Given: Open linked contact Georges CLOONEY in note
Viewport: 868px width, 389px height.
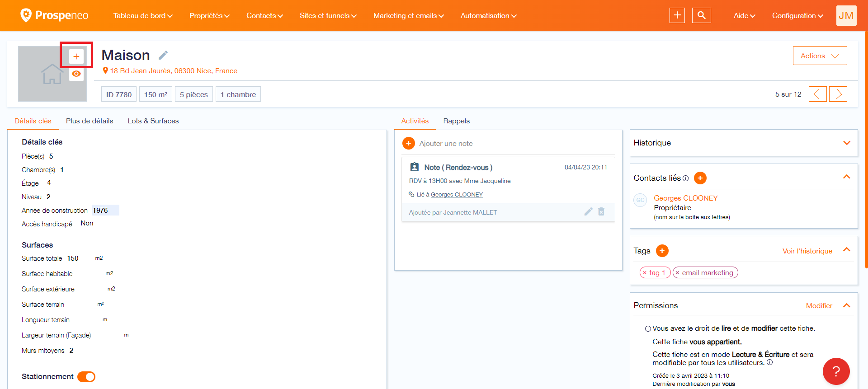Looking at the screenshot, I should [x=457, y=195].
